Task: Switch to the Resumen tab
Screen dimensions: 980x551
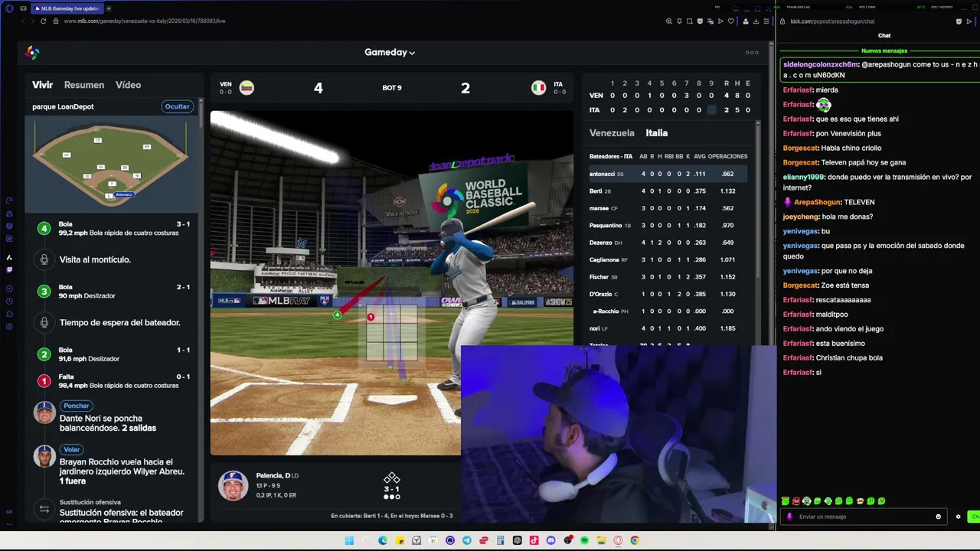Action: pyautogui.click(x=84, y=85)
